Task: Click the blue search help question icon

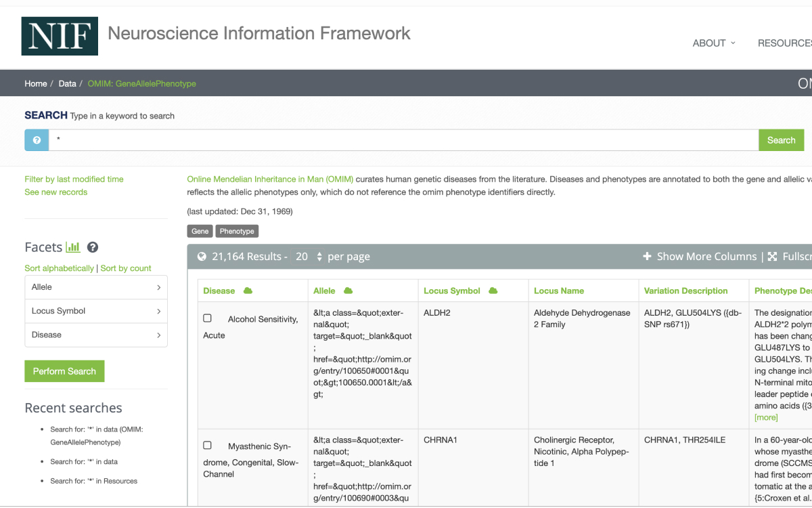Action: click(37, 140)
